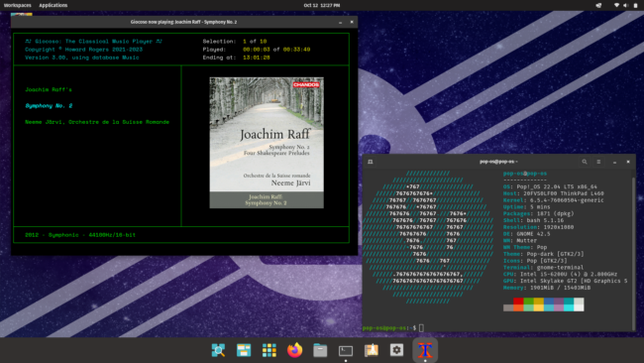Minimize the terminal window
Screen dimensions: 644x363
pos(614,162)
